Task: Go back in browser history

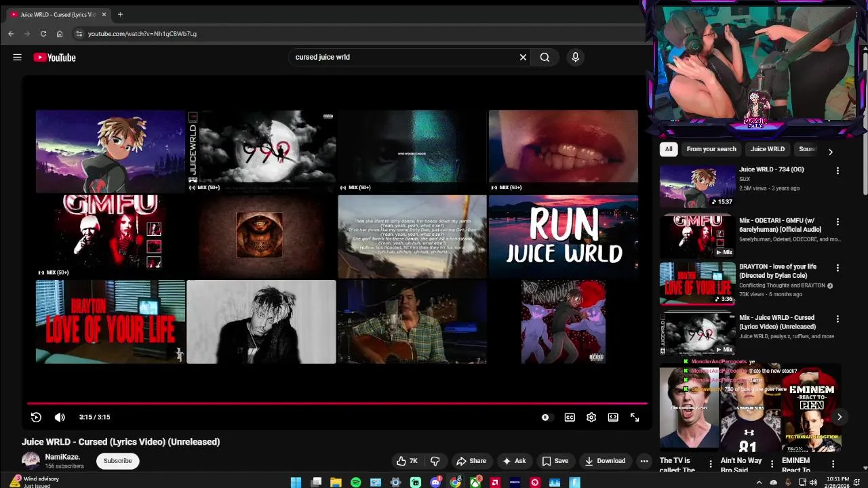Action: [11, 34]
